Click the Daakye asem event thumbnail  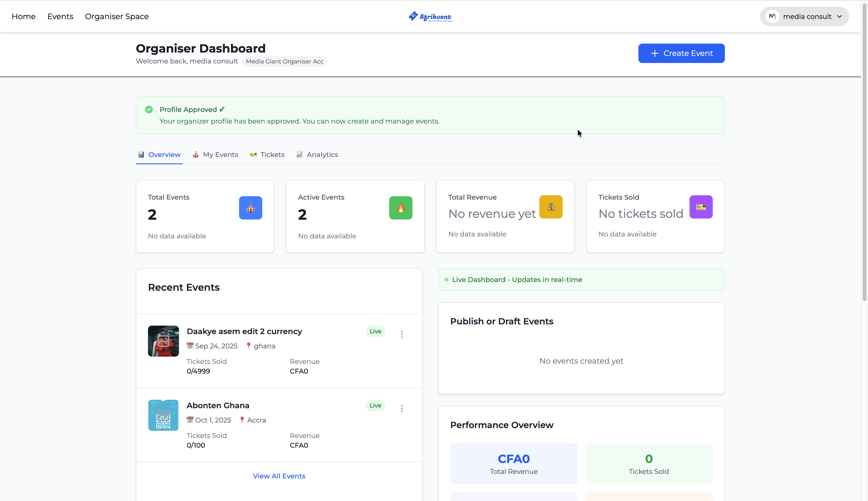point(163,341)
